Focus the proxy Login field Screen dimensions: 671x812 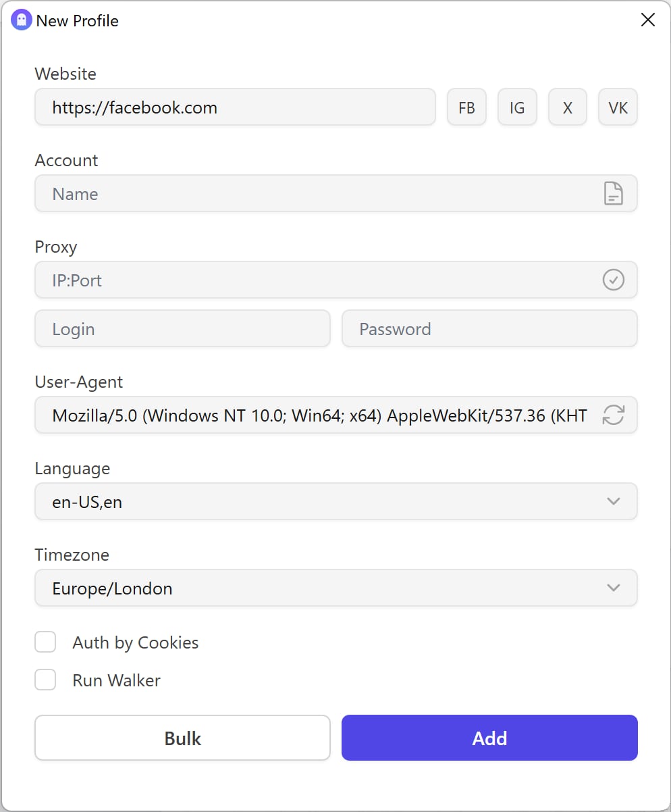182,329
